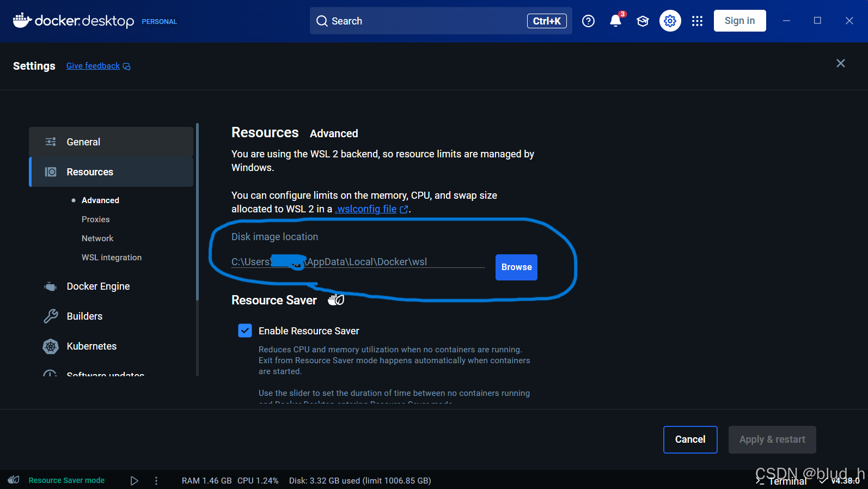The height and width of the screenshot is (489, 868).
Task: Click the Apply & restart button
Action: tap(772, 439)
